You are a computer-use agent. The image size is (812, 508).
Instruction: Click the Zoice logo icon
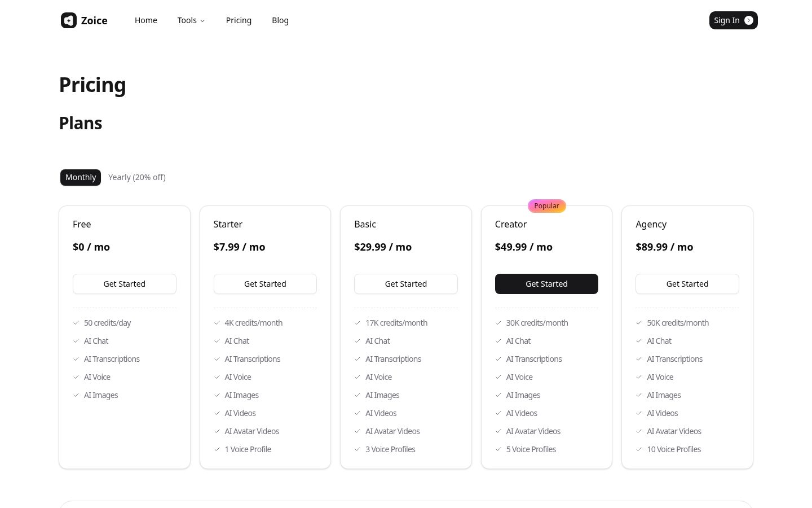[x=69, y=20]
